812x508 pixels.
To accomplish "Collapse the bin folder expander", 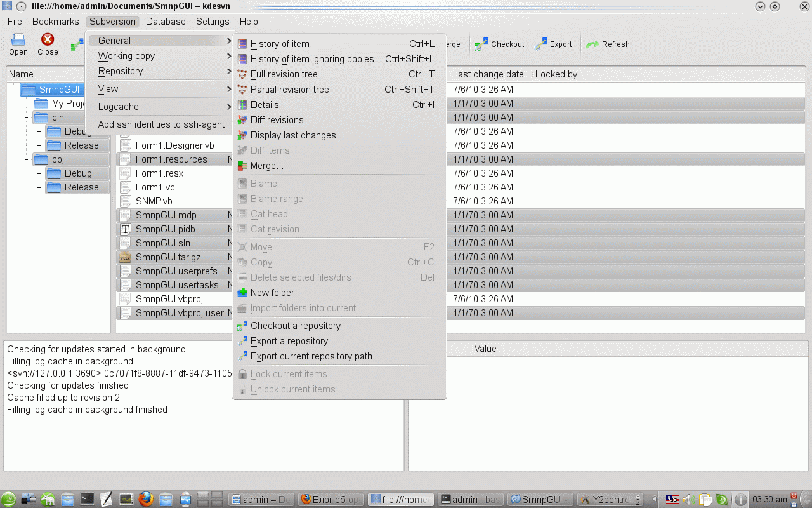I will click(26, 117).
